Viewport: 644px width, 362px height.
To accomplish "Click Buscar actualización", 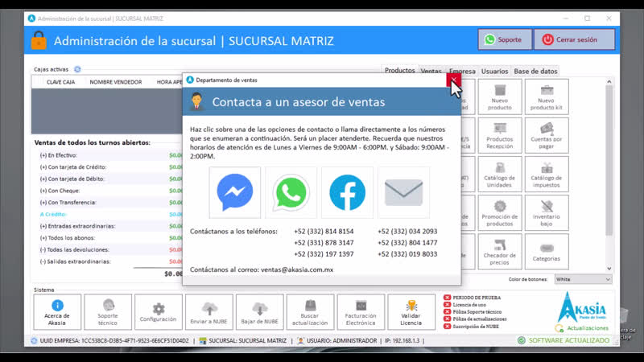I will coord(310,312).
